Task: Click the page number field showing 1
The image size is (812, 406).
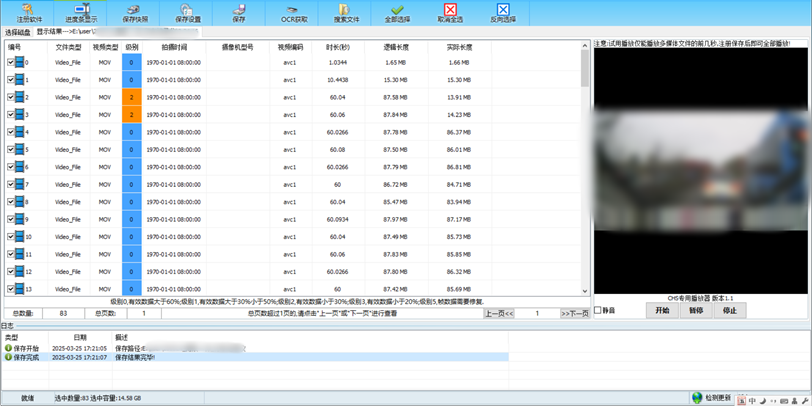Action: [x=537, y=313]
